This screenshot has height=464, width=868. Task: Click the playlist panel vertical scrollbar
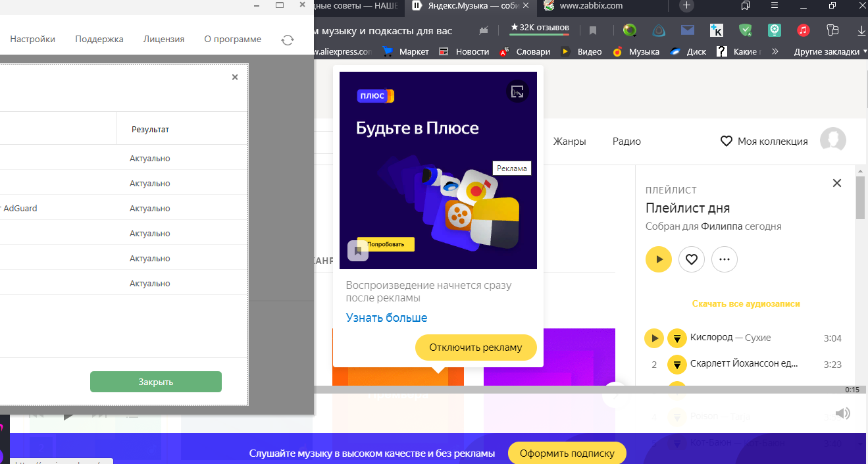click(x=861, y=197)
